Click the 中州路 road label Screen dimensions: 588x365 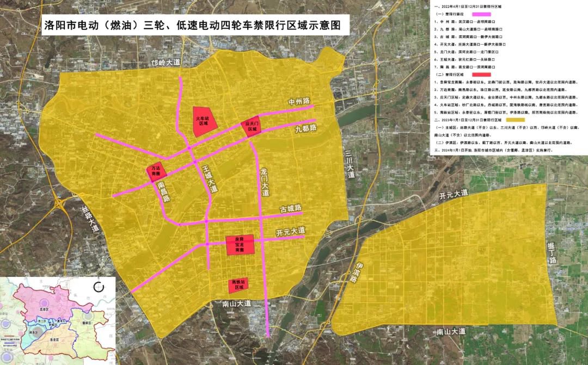coord(299,102)
